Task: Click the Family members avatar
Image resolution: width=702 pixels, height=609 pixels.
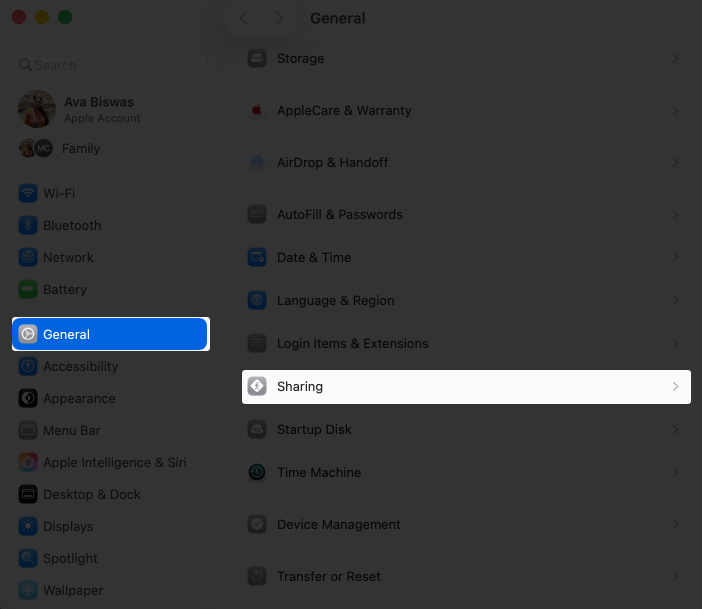Action: click(36, 148)
